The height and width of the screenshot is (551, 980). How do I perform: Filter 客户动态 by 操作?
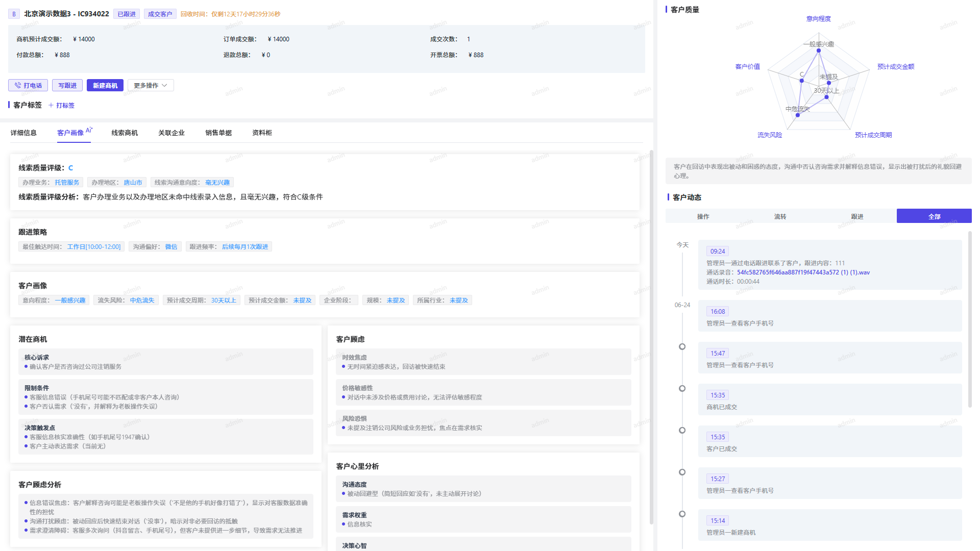click(703, 216)
